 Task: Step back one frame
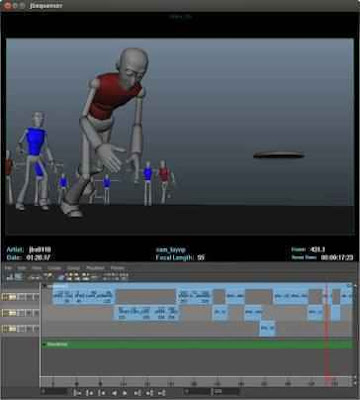coord(102,393)
